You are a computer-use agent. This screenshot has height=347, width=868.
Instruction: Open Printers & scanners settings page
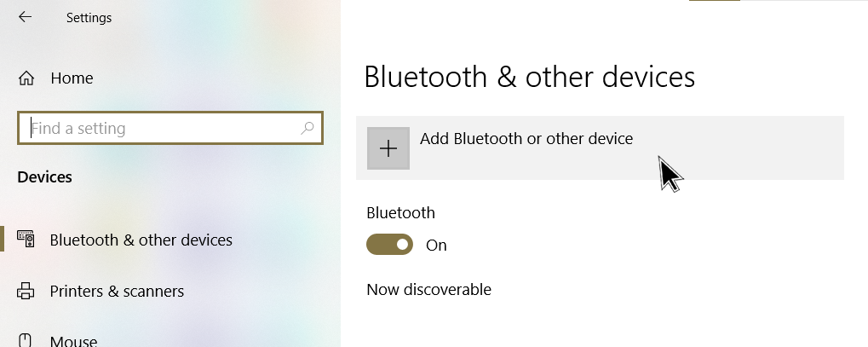click(x=117, y=291)
